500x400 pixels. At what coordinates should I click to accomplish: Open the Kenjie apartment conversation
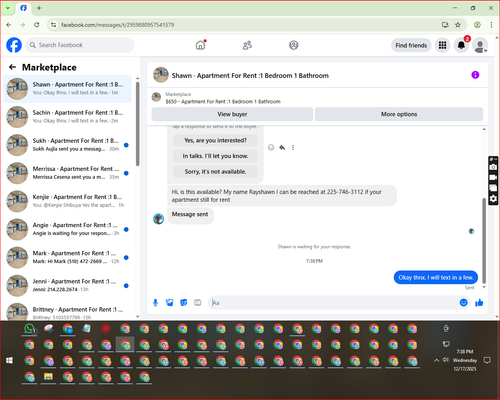click(x=68, y=201)
